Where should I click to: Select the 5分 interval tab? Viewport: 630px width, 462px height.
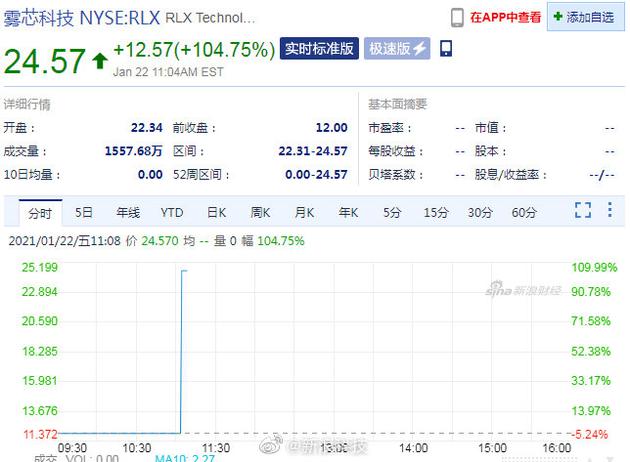392,213
